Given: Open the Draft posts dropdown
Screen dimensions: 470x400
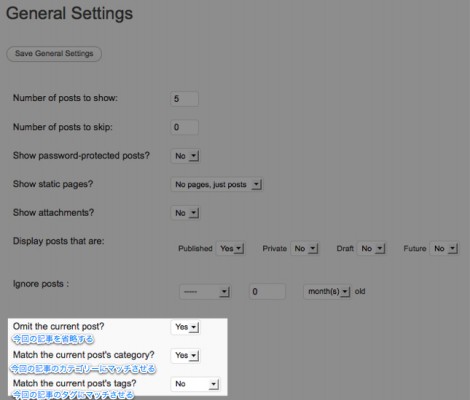Looking at the screenshot, I should click(371, 249).
